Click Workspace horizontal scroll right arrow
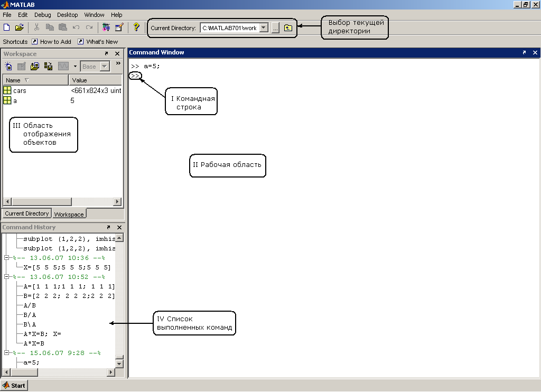The image size is (541, 392). click(118, 201)
